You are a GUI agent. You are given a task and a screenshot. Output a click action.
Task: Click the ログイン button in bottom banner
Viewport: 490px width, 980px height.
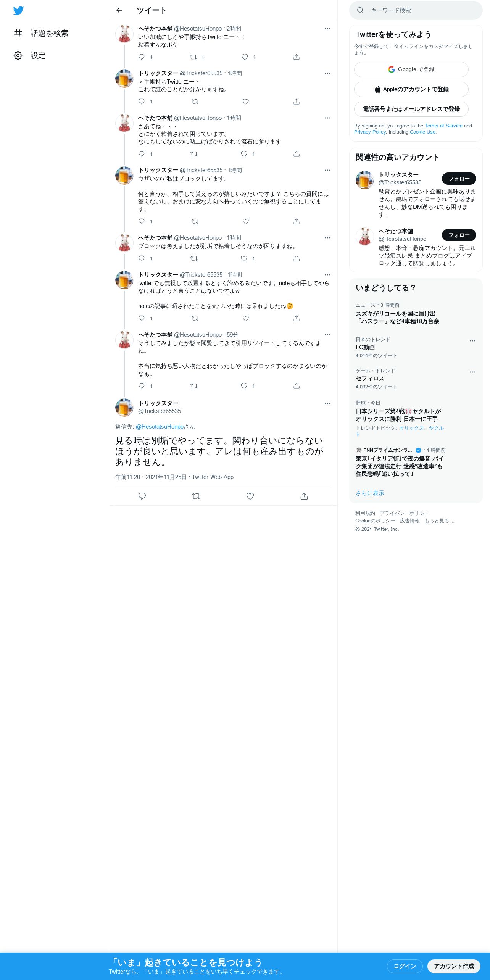[405, 966]
